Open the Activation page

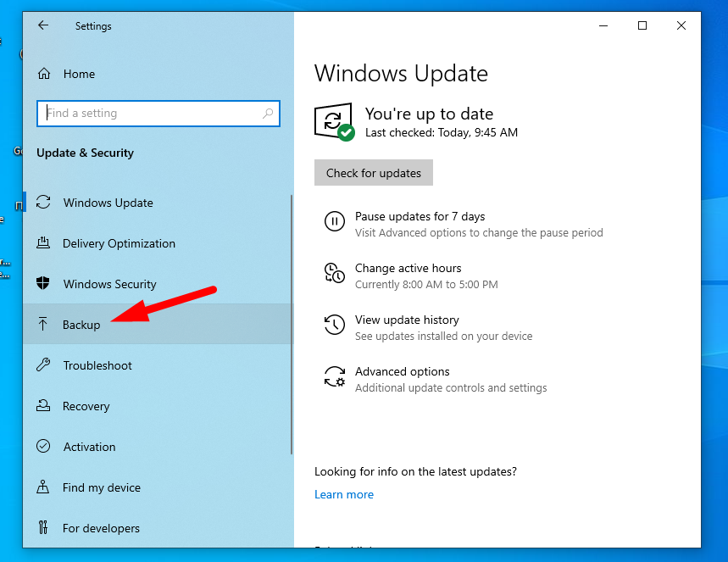click(89, 447)
